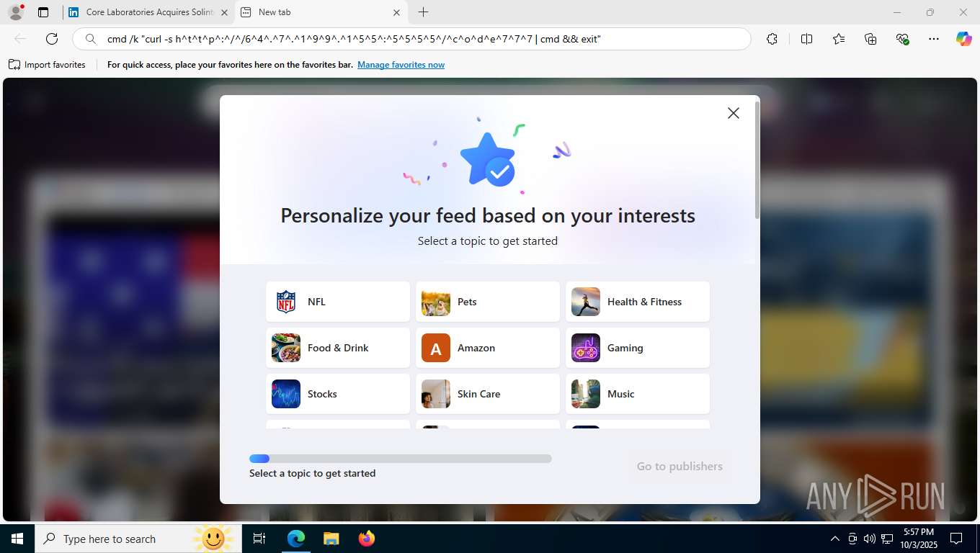The height and width of the screenshot is (553, 980).
Task: Click the volume speaker tray icon
Action: pyautogui.click(x=870, y=539)
